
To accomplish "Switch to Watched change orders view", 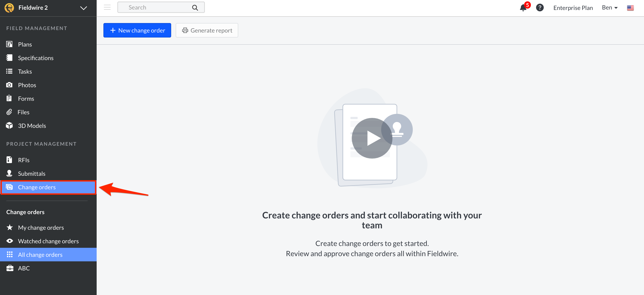I will [48, 241].
